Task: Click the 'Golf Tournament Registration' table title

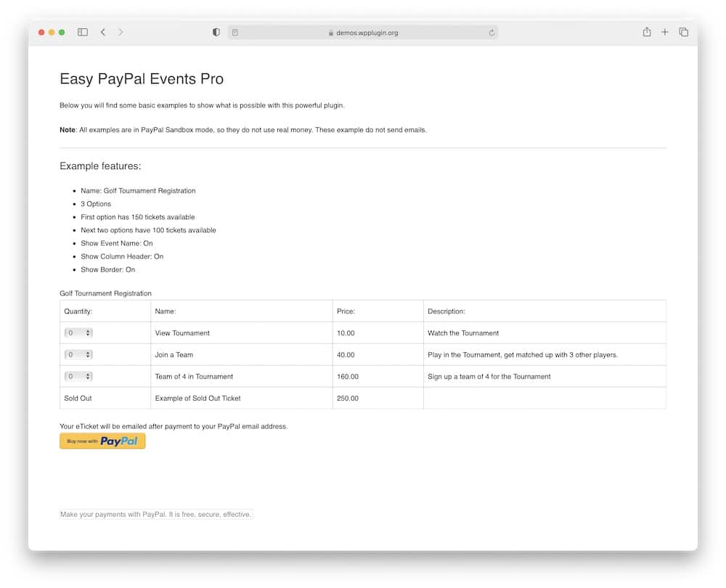Action: 105,293
